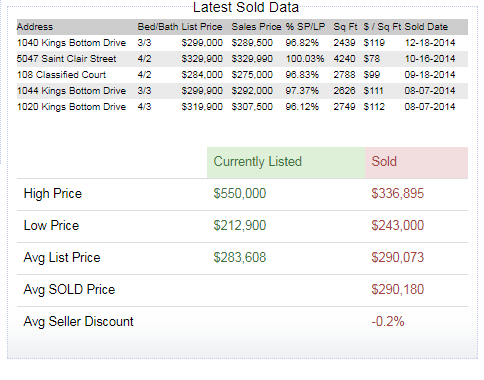Click currently listed avg $283,608
Screen dimensions: 484x380
click(x=240, y=258)
